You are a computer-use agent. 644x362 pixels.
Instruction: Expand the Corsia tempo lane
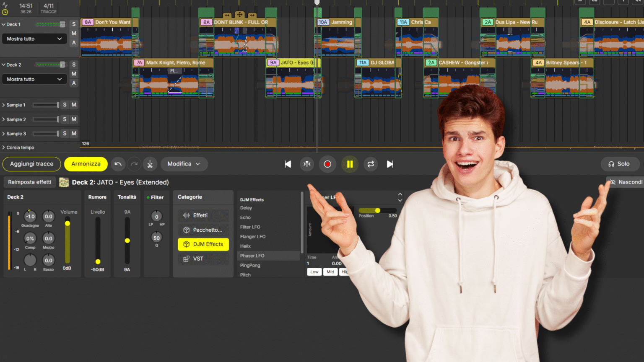[3, 147]
